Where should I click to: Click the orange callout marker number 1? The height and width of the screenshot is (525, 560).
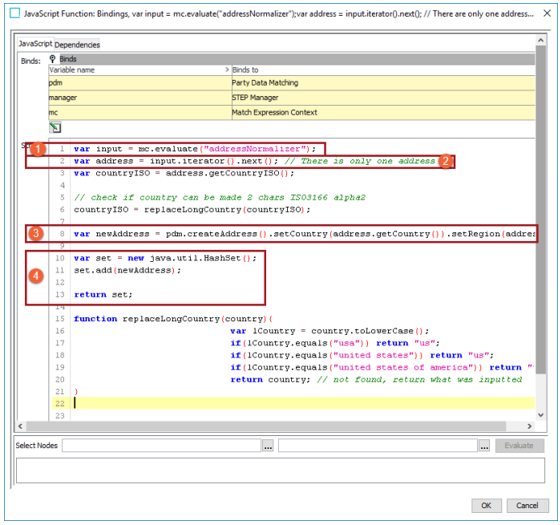(38, 149)
